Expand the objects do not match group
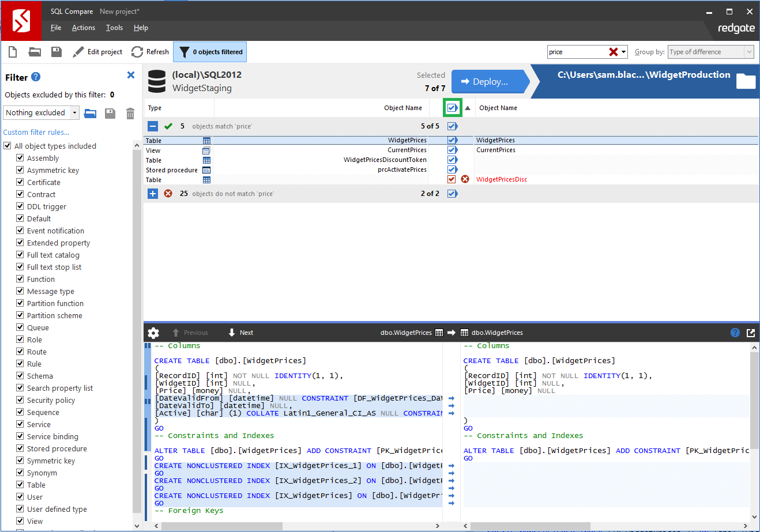 point(153,194)
